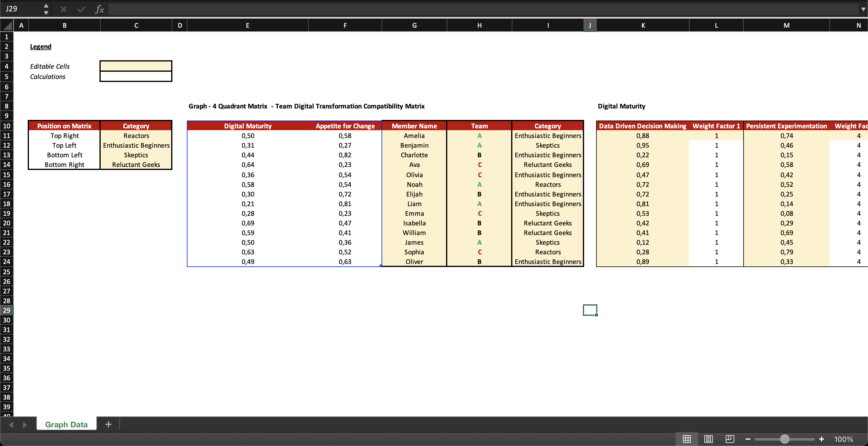Click 'William' name cell
Screen dimensions: 868x446
pyautogui.click(x=414, y=233)
